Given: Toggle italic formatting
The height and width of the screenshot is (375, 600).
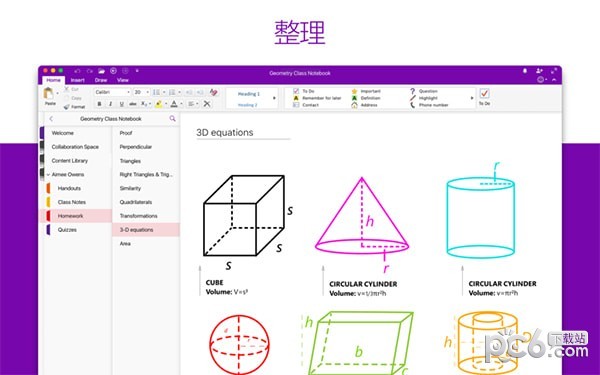Looking at the screenshot, I should click(111, 104).
